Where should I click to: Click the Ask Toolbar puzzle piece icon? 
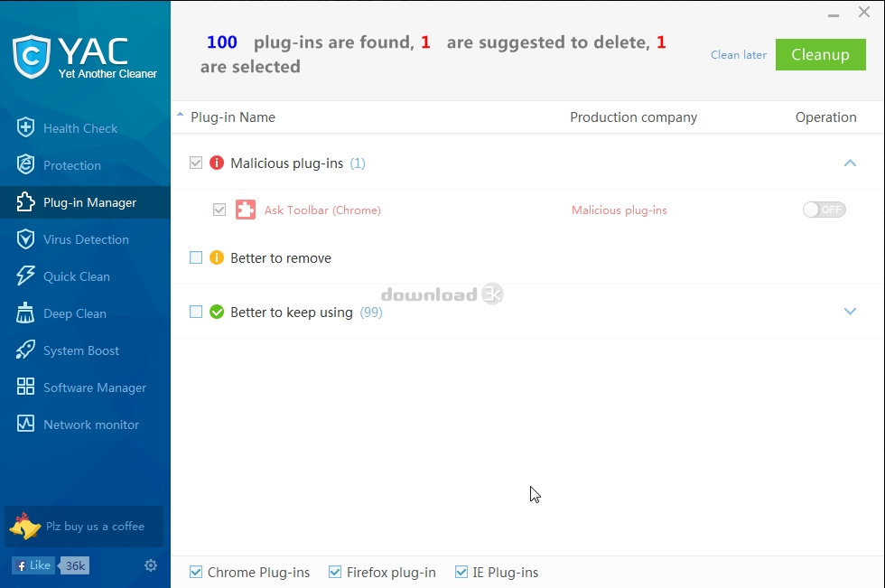pos(246,210)
